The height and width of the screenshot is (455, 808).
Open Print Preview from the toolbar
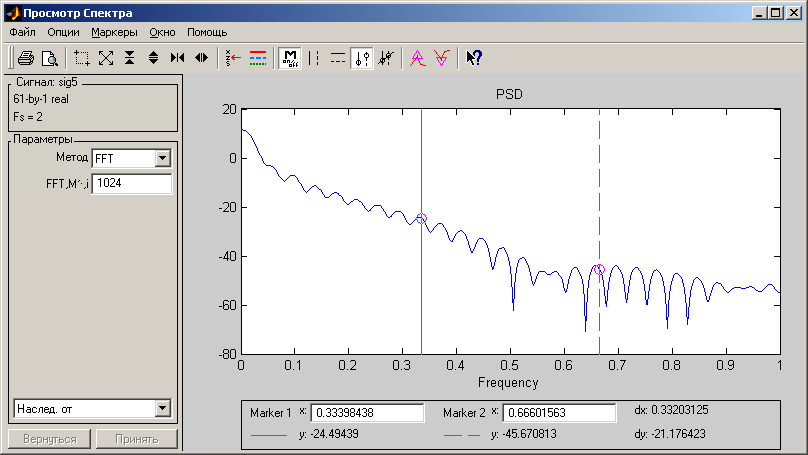click(50, 58)
